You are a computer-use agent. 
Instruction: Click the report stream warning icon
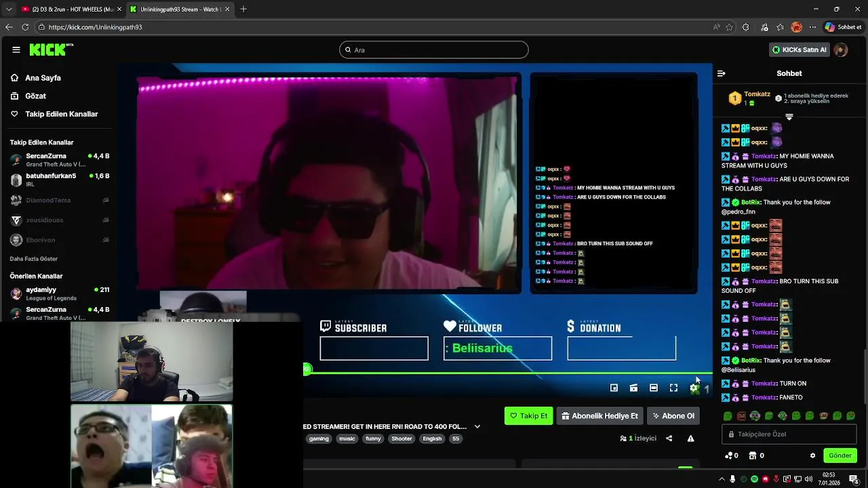tap(690, 439)
